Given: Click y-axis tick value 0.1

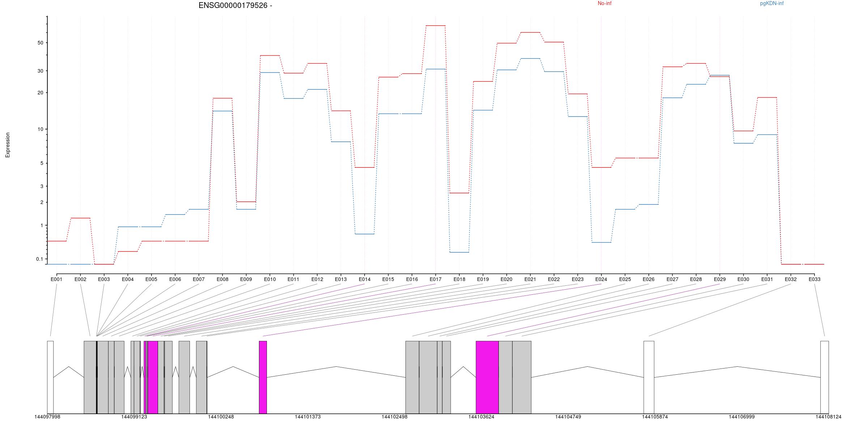Looking at the screenshot, I should [x=39, y=259].
